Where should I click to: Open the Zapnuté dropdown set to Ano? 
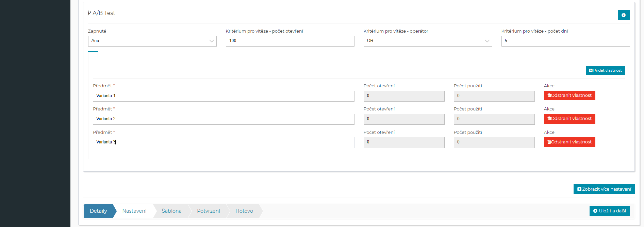pyautogui.click(x=152, y=41)
